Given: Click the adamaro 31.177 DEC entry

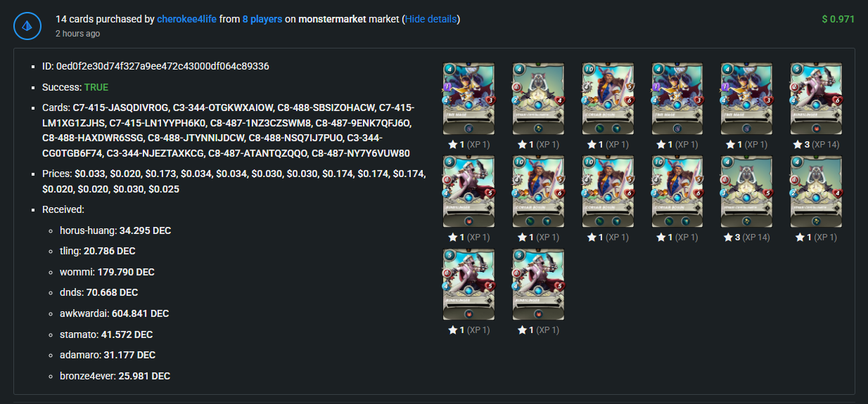Looking at the screenshot, I should click(x=108, y=355).
